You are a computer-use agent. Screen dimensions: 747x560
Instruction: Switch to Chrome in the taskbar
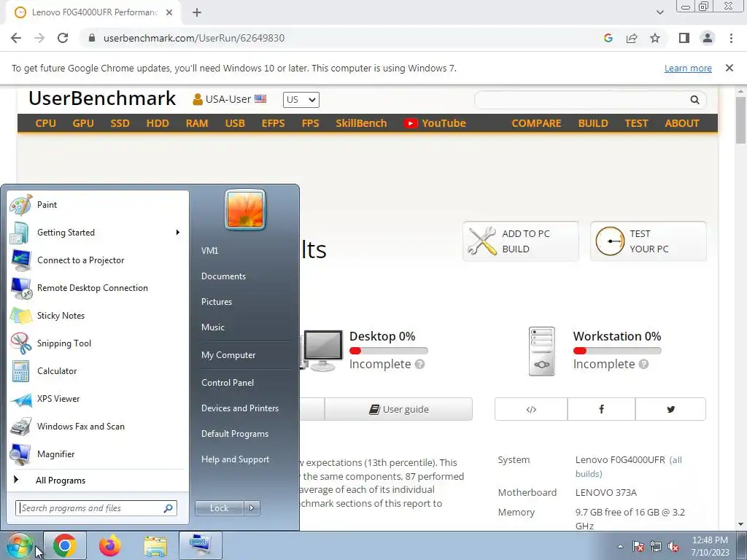(65, 545)
